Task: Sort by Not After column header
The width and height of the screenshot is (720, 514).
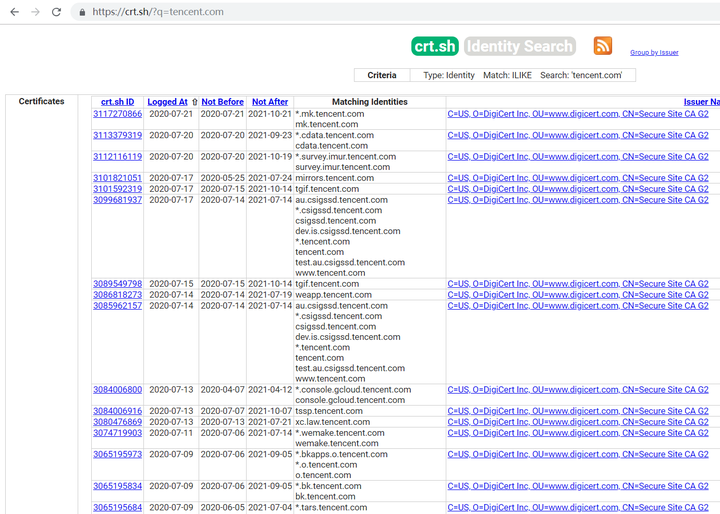Action: (270, 102)
